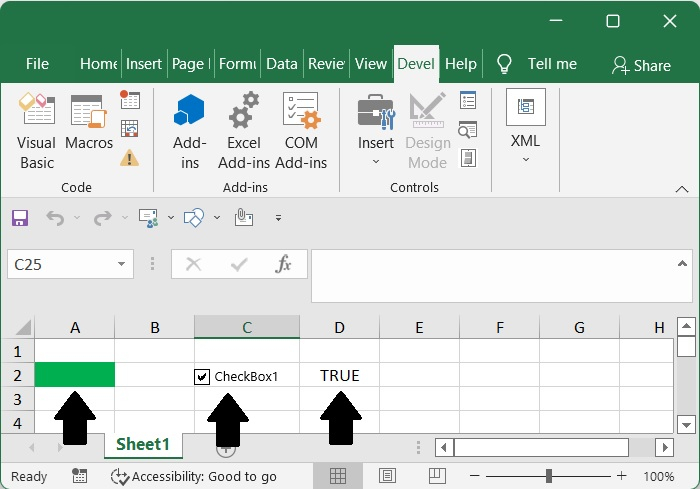Screen dimensions: 700x489
Task: Click the zoom slider handle
Action: pos(549,476)
